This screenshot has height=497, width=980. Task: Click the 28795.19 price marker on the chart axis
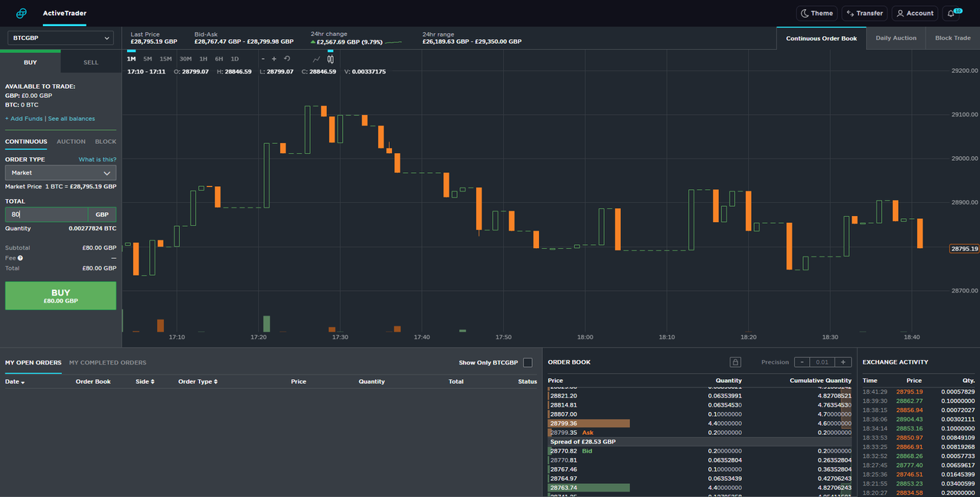coord(964,249)
